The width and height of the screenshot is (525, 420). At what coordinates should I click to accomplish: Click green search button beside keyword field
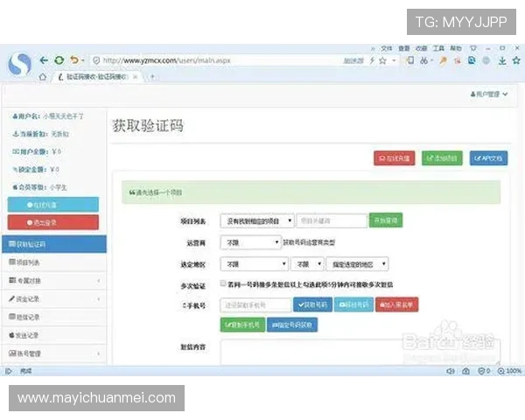click(386, 220)
